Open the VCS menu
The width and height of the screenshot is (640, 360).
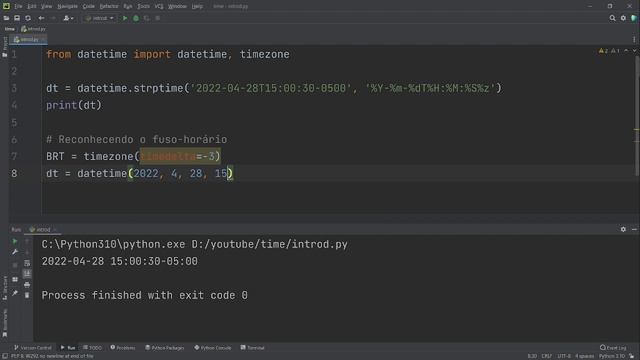coord(159,6)
